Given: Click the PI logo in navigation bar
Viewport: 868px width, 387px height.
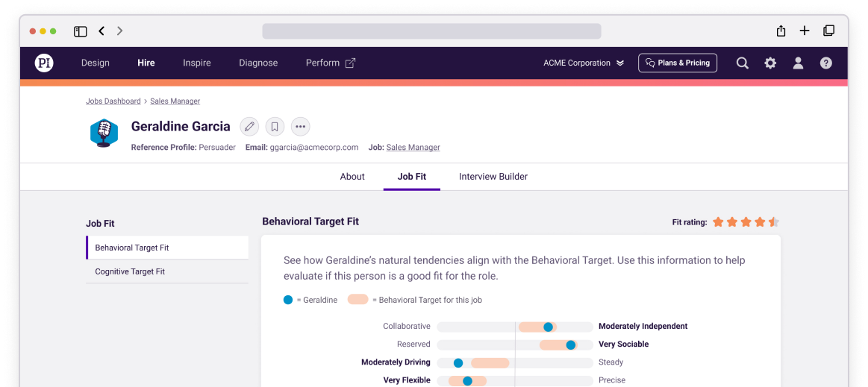Looking at the screenshot, I should 44,63.
